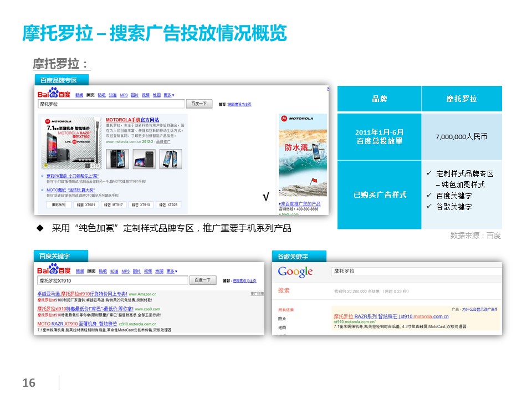
Task: Click the Google logo
Action: click(x=295, y=272)
